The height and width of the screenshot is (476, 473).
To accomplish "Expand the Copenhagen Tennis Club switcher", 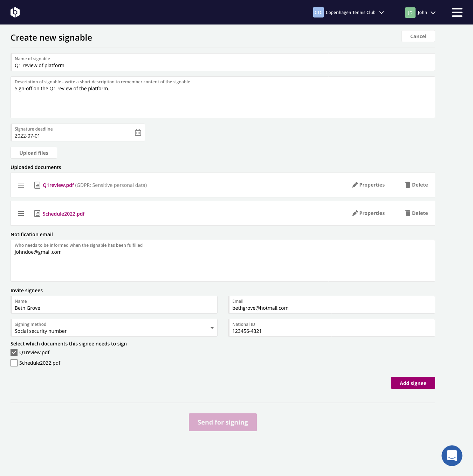I will (x=349, y=13).
